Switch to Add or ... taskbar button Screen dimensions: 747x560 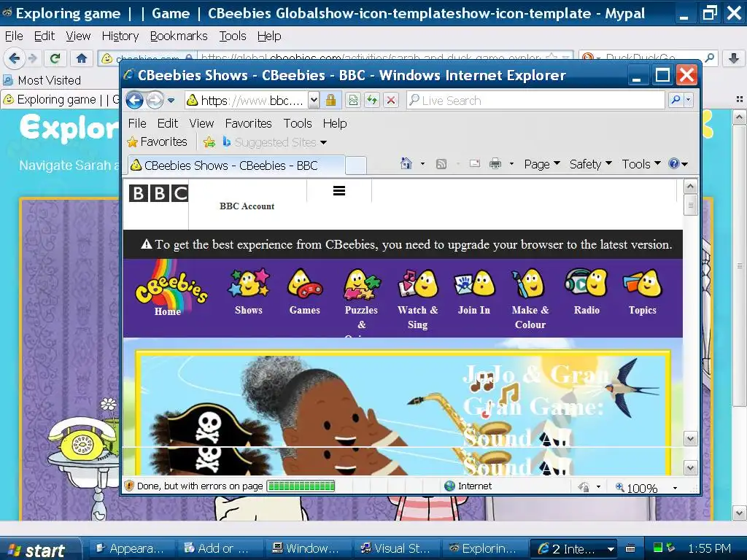coord(217,548)
